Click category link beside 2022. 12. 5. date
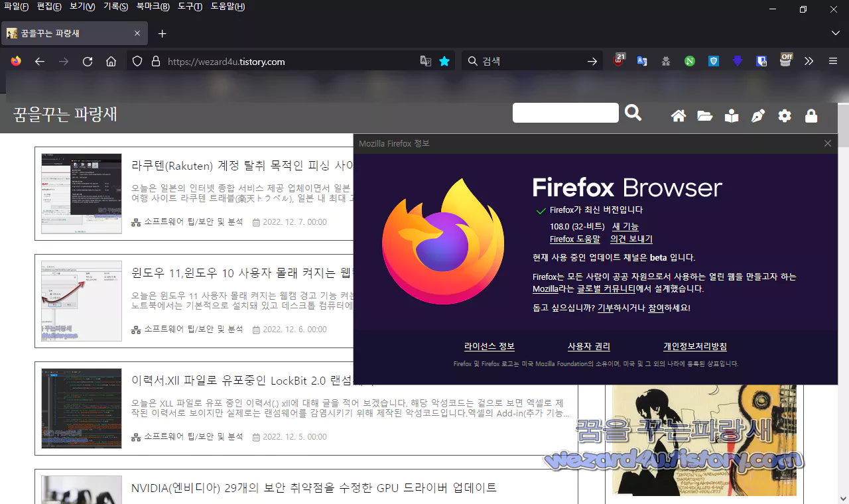Screen dimensions: 849x504 pyautogui.click(x=194, y=437)
